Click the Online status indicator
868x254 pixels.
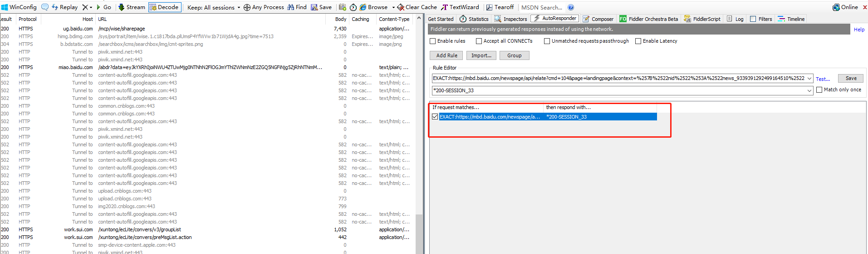click(845, 7)
